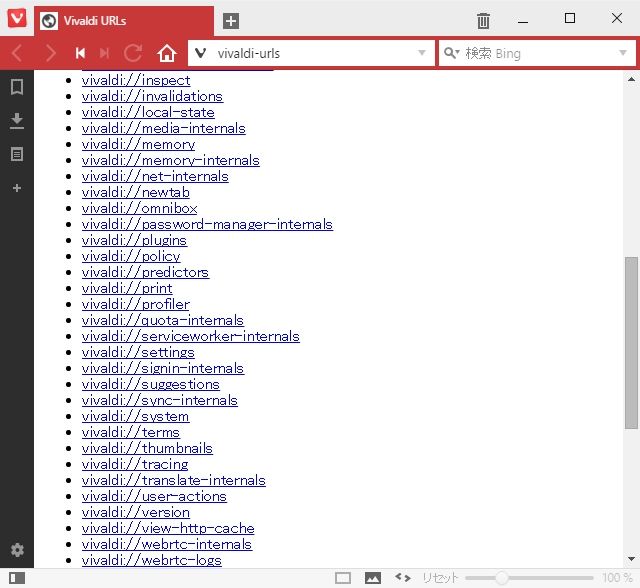Open the vivaldi://suggestions link
This screenshot has height=588, width=640.
click(151, 384)
